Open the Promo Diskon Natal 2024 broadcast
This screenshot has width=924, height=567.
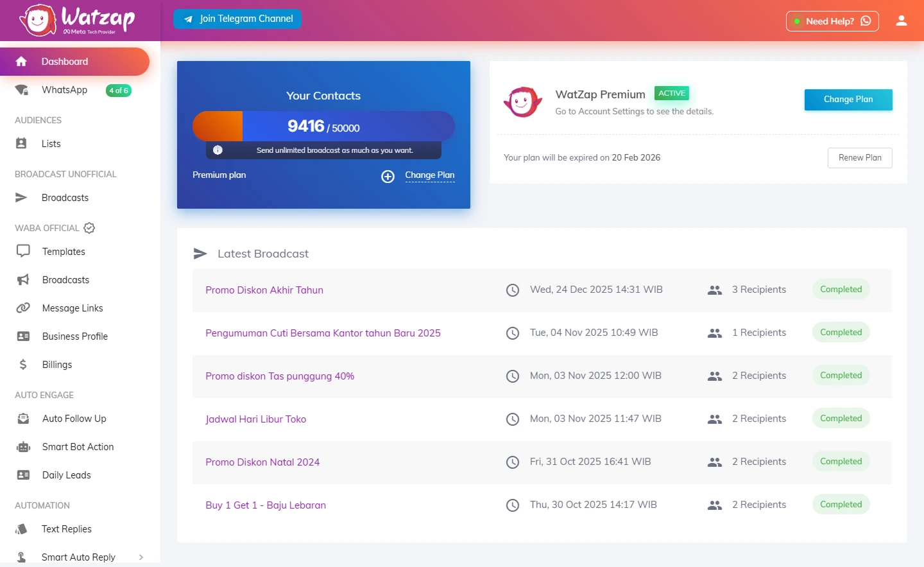[x=262, y=462]
